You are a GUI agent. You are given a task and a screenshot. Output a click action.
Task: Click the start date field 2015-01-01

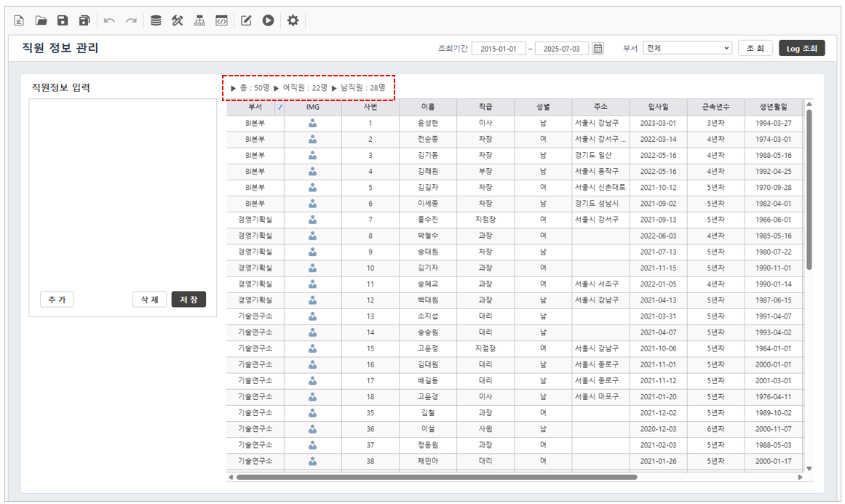(x=499, y=49)
